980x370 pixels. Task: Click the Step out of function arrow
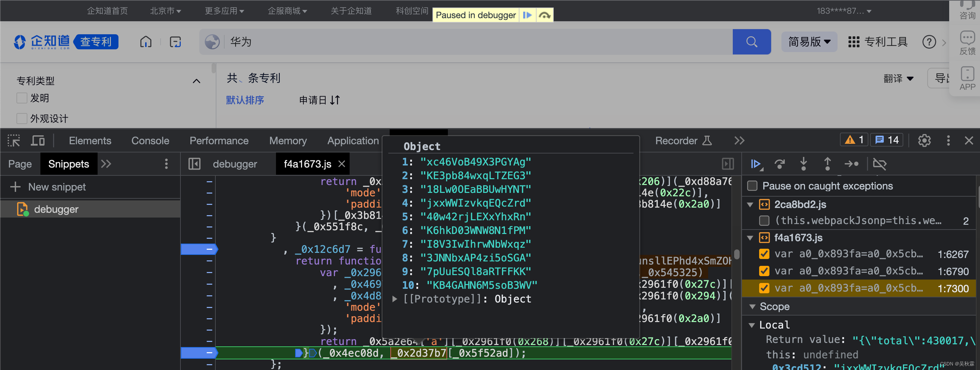coord(827,164)
